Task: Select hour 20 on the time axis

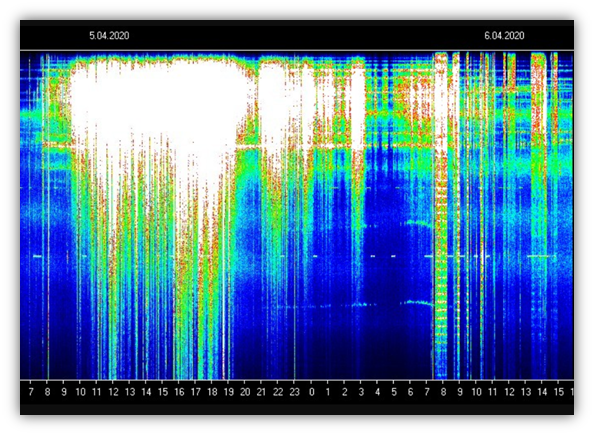Action: (x=245, y=392)
